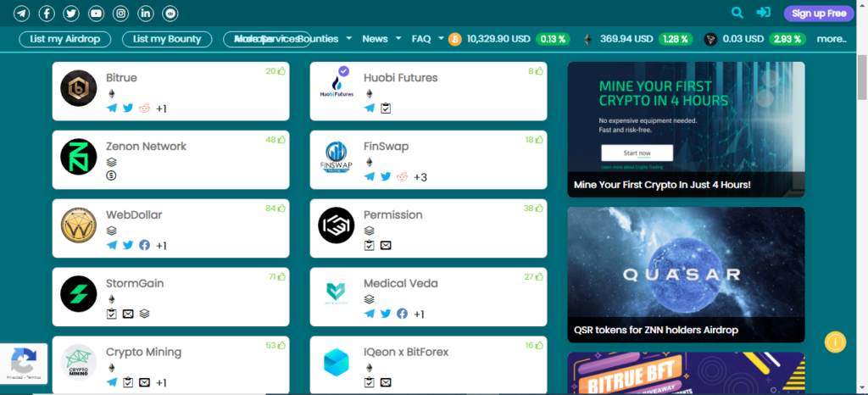The width and height of the screenshot is (868, 395).
Task: Click the Ethereum price icon
Action: (x=587, y=39)
